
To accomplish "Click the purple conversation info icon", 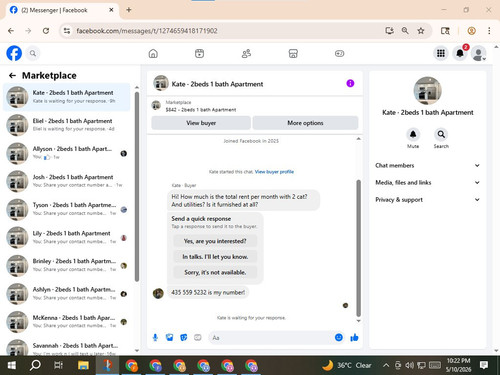I will coord(350,83).
